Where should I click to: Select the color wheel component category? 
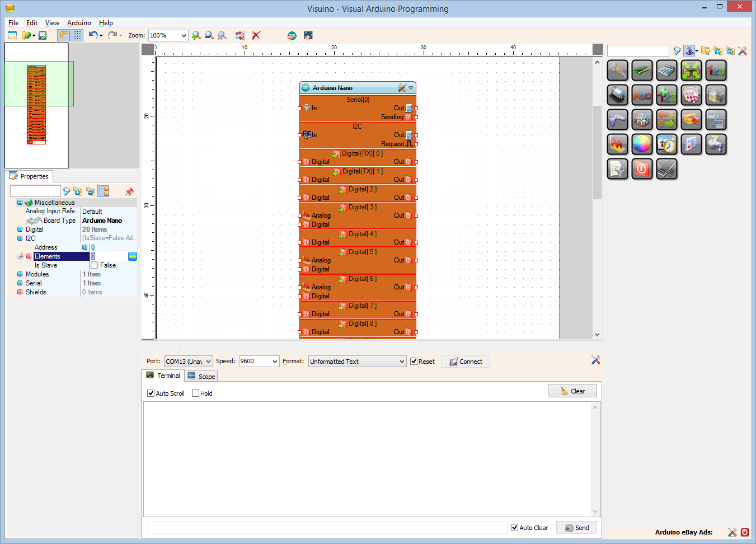[642, 144]
